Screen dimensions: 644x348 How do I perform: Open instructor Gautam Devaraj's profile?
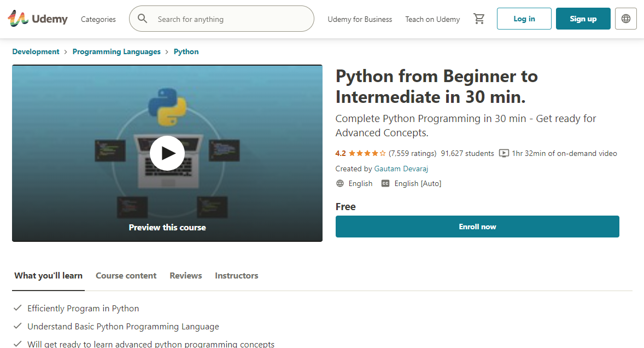pos(402,169)
